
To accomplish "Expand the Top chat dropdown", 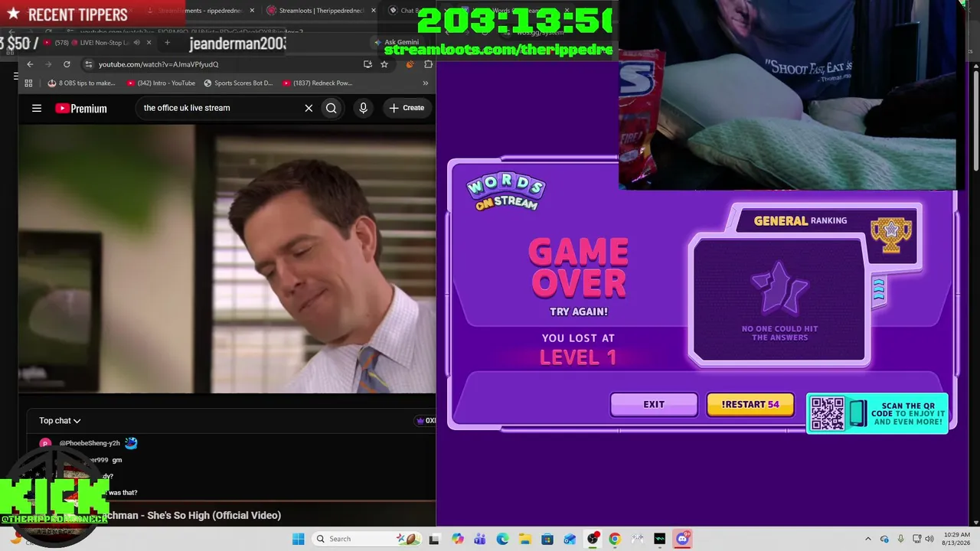I will point(60,420).
